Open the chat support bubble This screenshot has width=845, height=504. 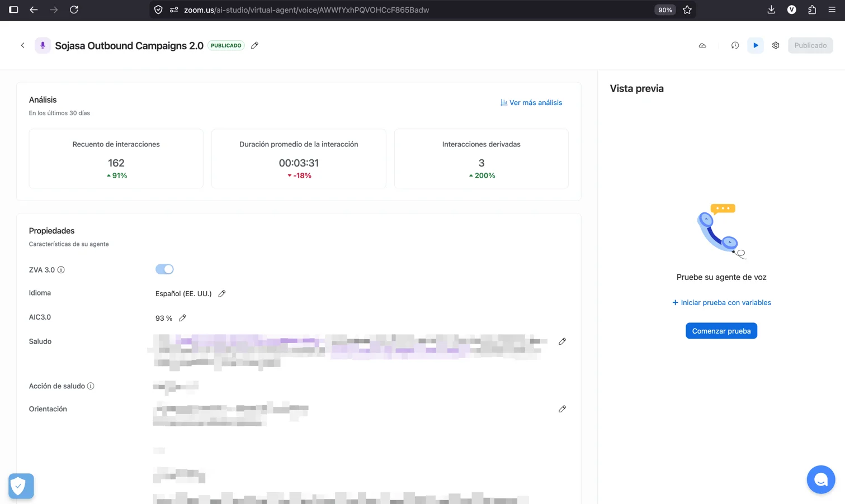(x=821, y=479)
